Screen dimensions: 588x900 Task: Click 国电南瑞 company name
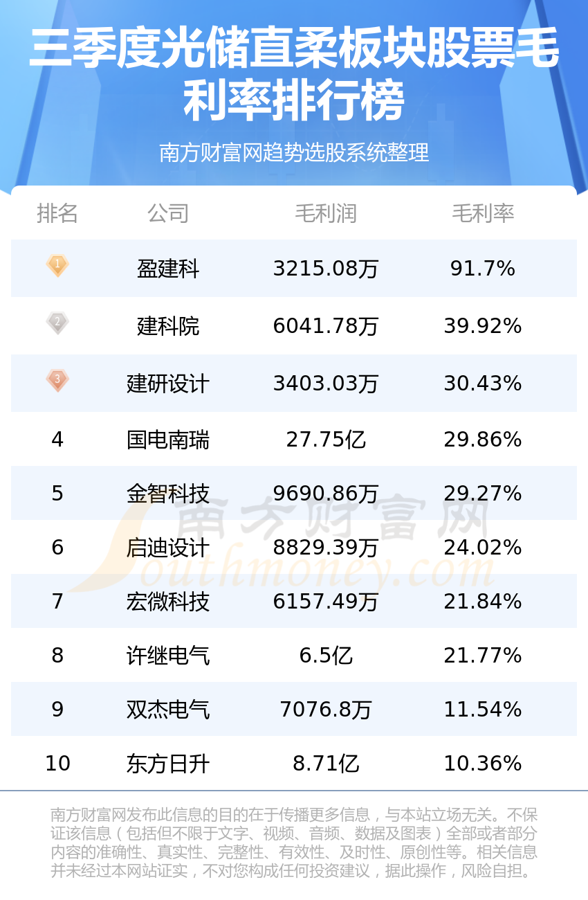[168, 440]
